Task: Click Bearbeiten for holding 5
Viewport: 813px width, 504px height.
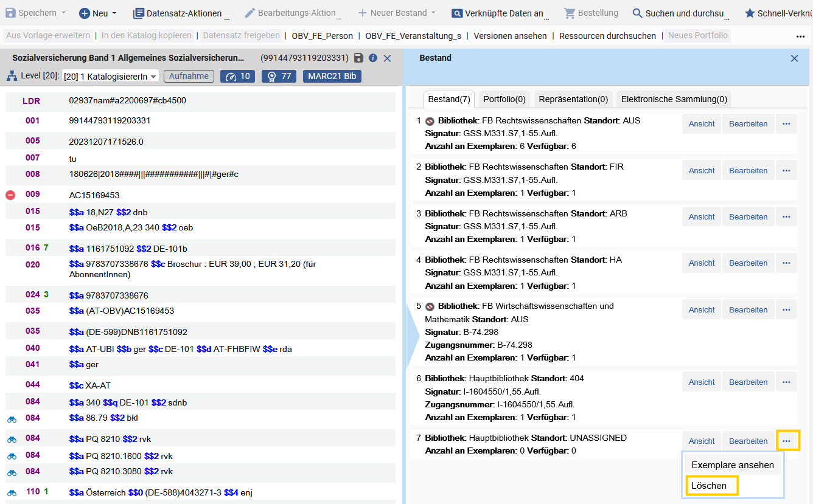Action: 748,309
